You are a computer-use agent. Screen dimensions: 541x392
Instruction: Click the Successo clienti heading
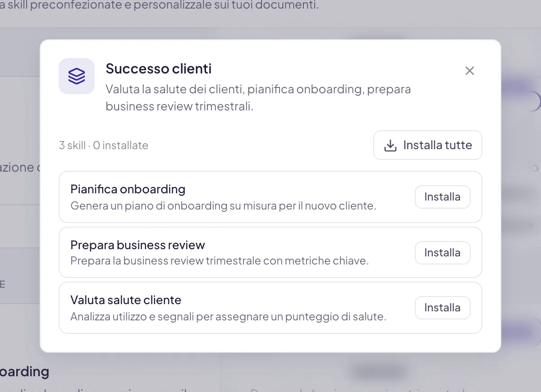(x=159, y=68)
